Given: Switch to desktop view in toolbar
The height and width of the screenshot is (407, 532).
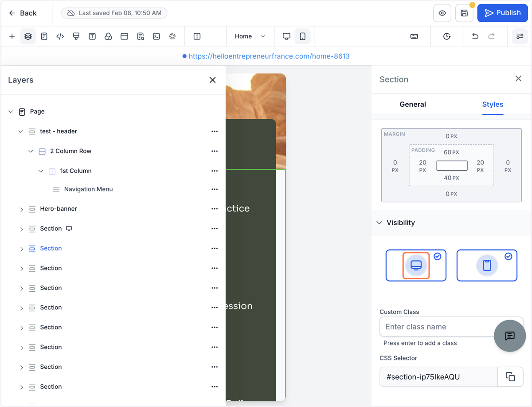Looking at the screenshot, I should tap(286, 36).
